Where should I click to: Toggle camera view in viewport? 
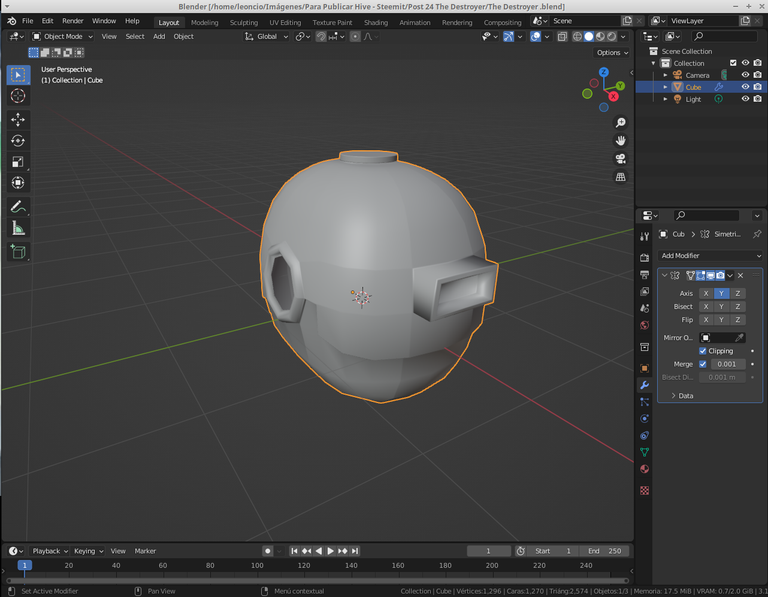621,158
